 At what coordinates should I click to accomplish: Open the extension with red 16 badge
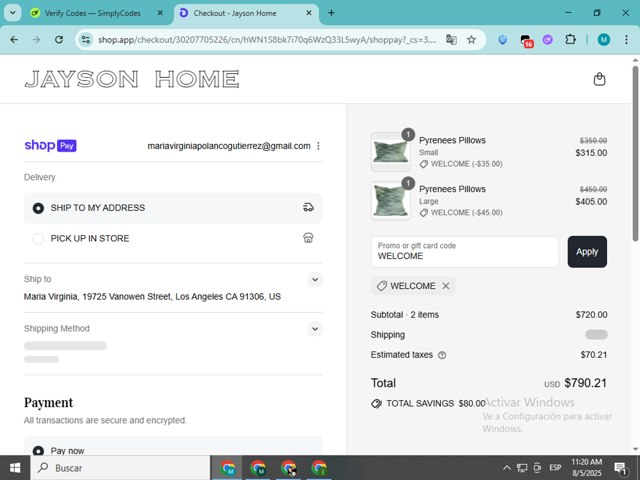(x=526, y=40)
